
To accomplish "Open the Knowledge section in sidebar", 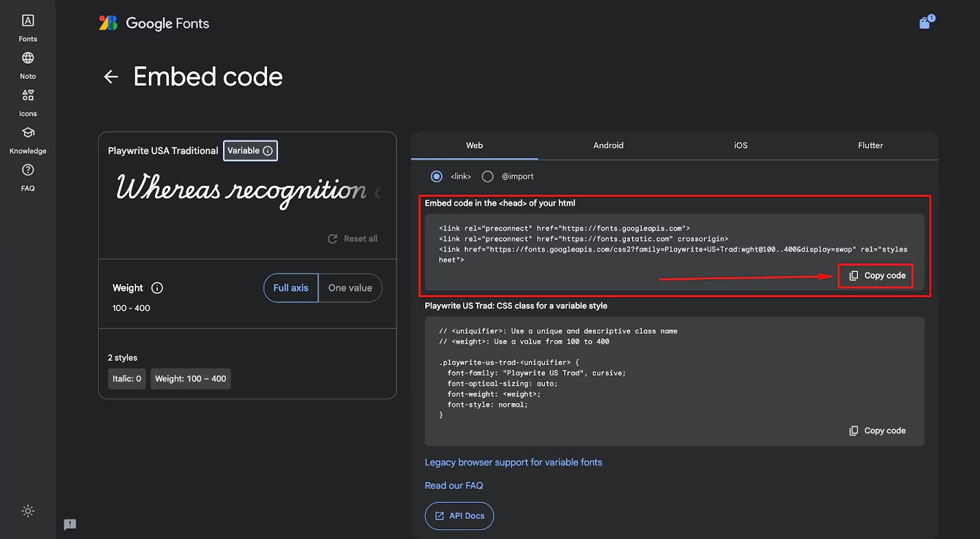I will pyautogui.click(x=28, y=140).
